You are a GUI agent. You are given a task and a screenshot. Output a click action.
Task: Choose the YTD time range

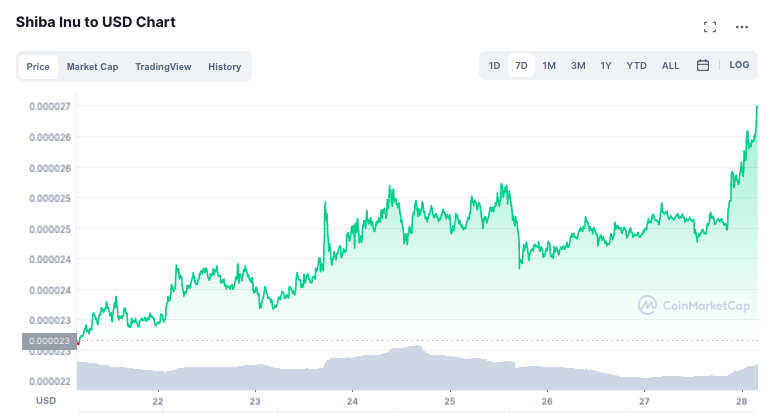(636, 66)
